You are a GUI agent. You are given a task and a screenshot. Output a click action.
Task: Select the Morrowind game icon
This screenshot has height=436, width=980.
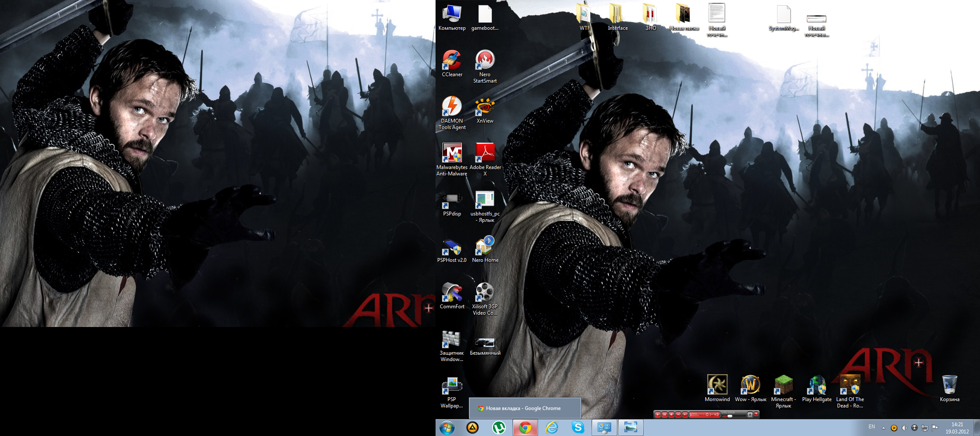coord(717,385)
